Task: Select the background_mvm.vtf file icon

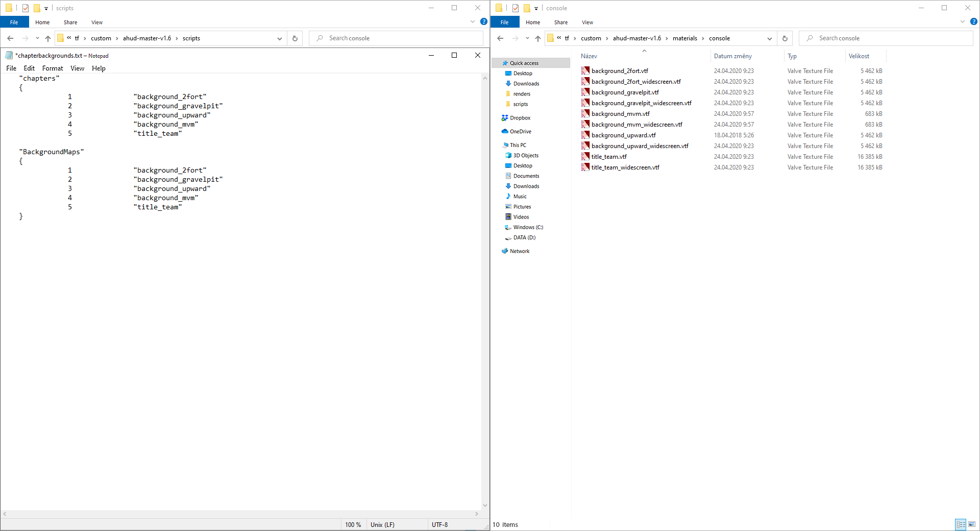Action: click(585, 114)
